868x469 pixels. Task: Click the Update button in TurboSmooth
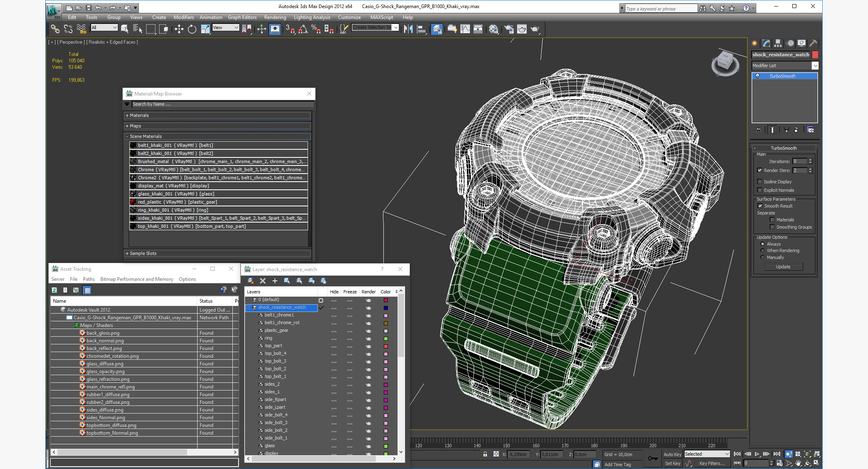pyautogui.click(x=783, y=267)
